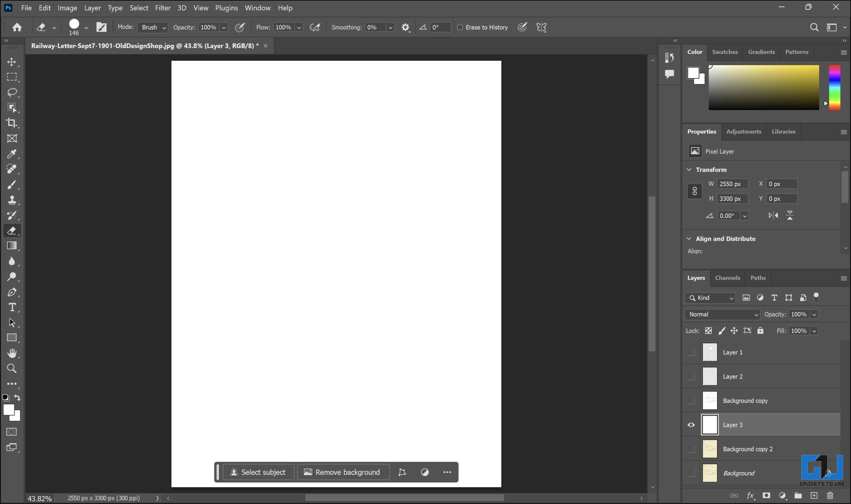851x504 pixels.
Task: Click the Select subject button
Action: click(x=258, y=472)
